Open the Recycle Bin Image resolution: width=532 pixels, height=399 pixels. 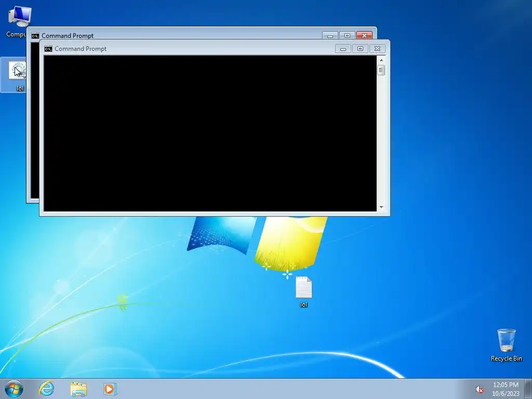tap(506, 345)
